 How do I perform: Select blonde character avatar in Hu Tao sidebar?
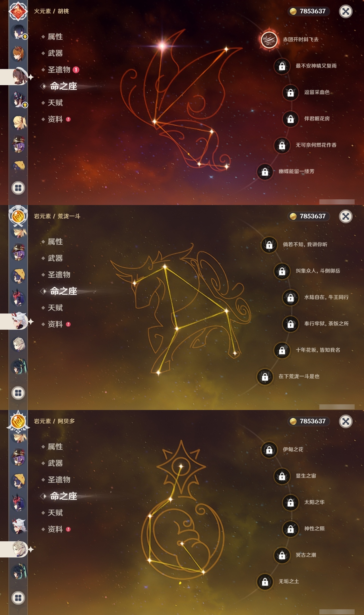point(19,122)
